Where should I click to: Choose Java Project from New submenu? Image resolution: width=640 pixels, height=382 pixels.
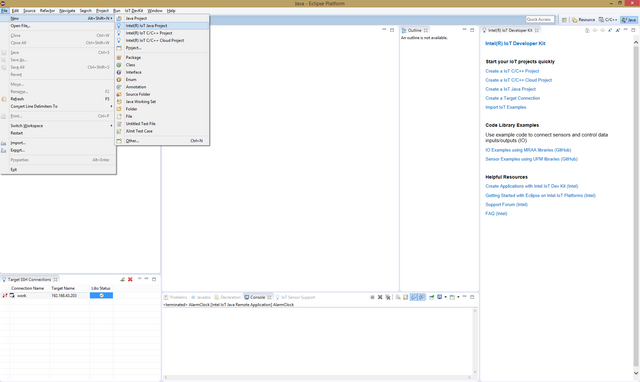coord(162,18)
